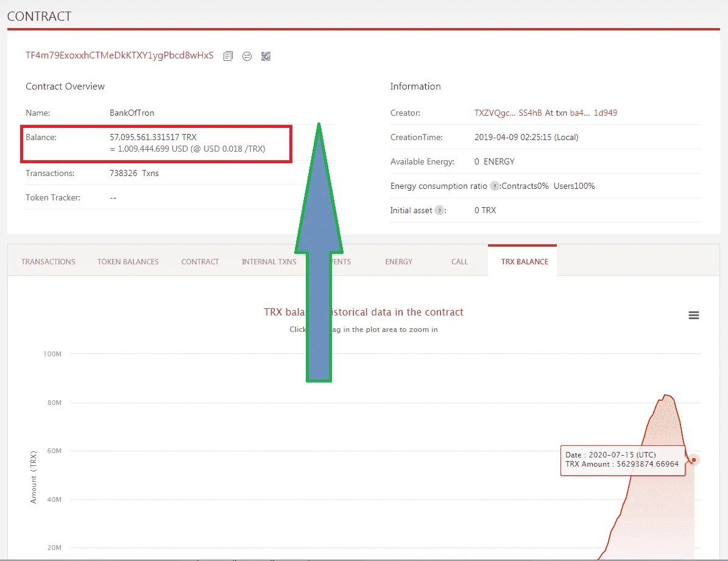Image resolution: width=728 pixels, height=561 pixels.
Task: Open the CONTRACT tab
Action: pyautogui.click(x=200, y=261)
